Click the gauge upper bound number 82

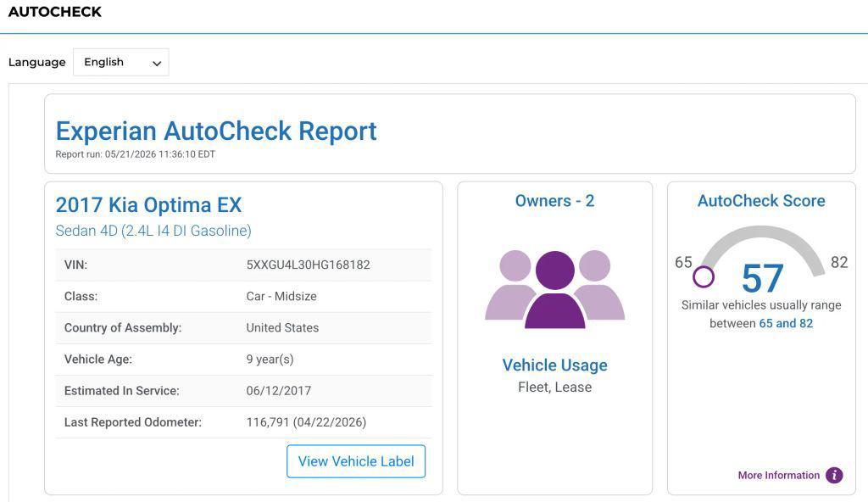click(839, 262)
